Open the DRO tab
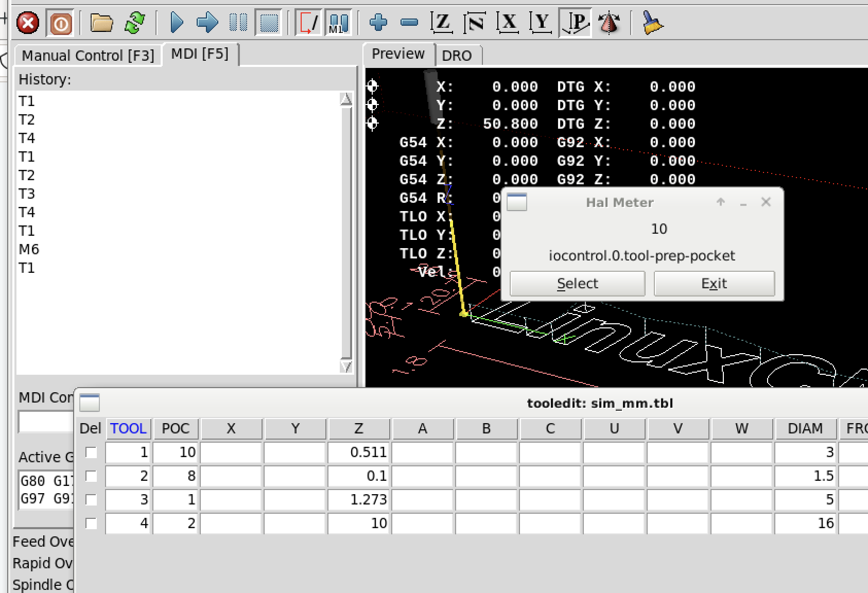This screenshot has width=868, height=593. tap(457, 56)
